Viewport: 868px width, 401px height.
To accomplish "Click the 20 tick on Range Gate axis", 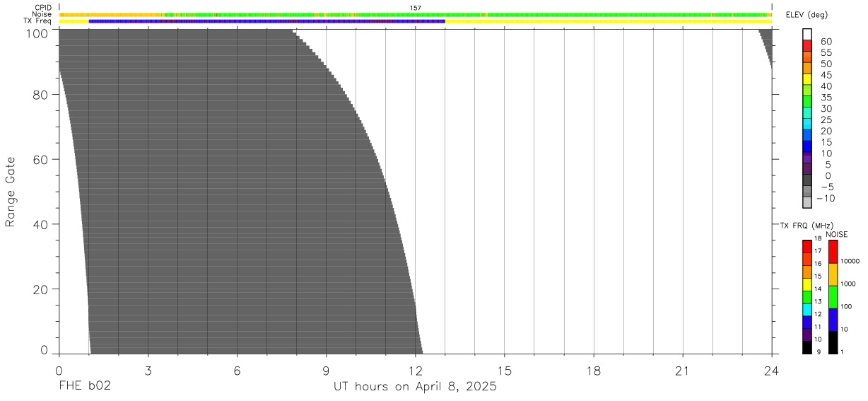I will [x=41, y=289].
